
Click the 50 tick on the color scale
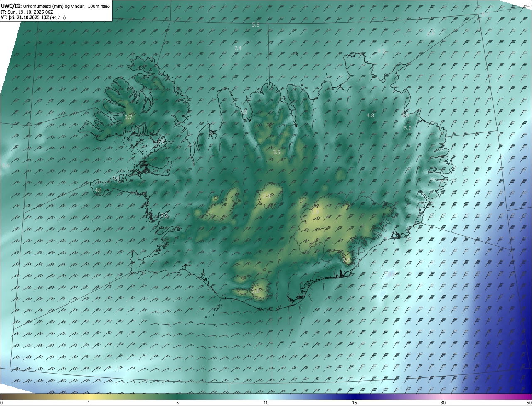(x=529, y=403)
